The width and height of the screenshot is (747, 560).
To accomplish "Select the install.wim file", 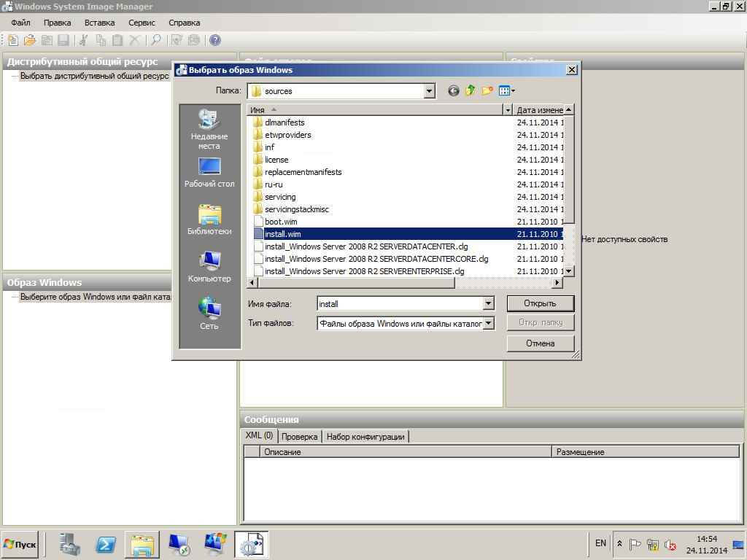I will 282,234.
